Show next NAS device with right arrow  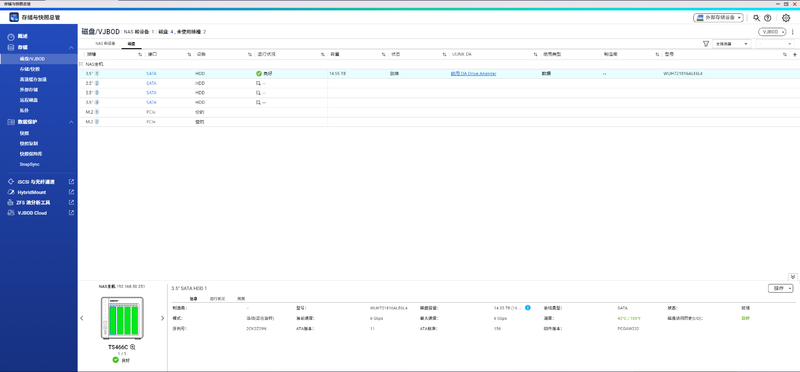(x=162, y=318)
